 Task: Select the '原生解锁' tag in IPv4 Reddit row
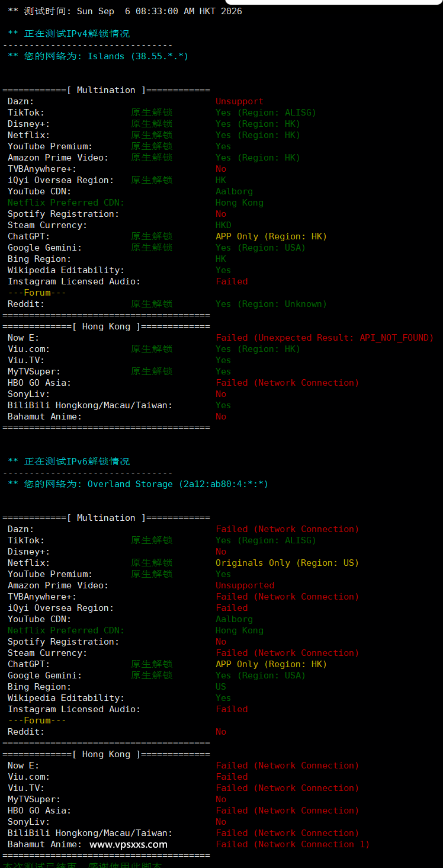click(152, 304)
